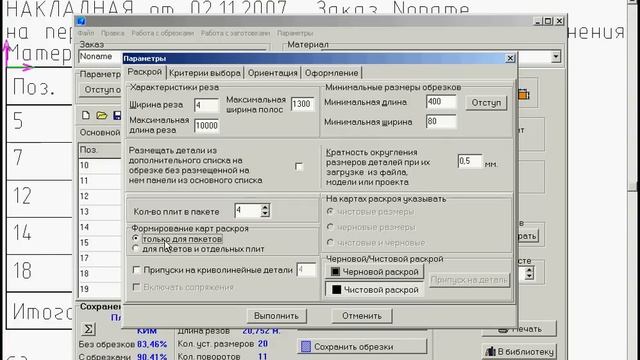The height and width of the screenshot is (360, 640).
Task: Click the Чистовой раскрой button
Action: point(374,290)
